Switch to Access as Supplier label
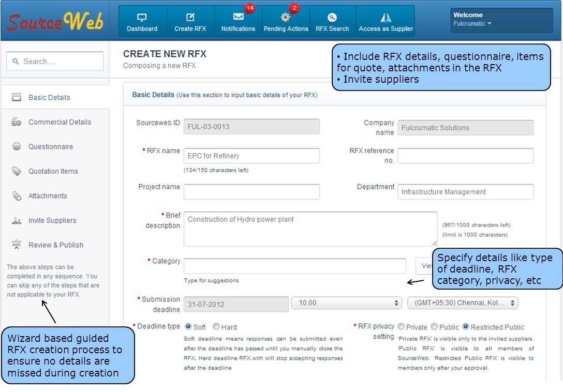The image size is (563, 392). pos(386,29)
